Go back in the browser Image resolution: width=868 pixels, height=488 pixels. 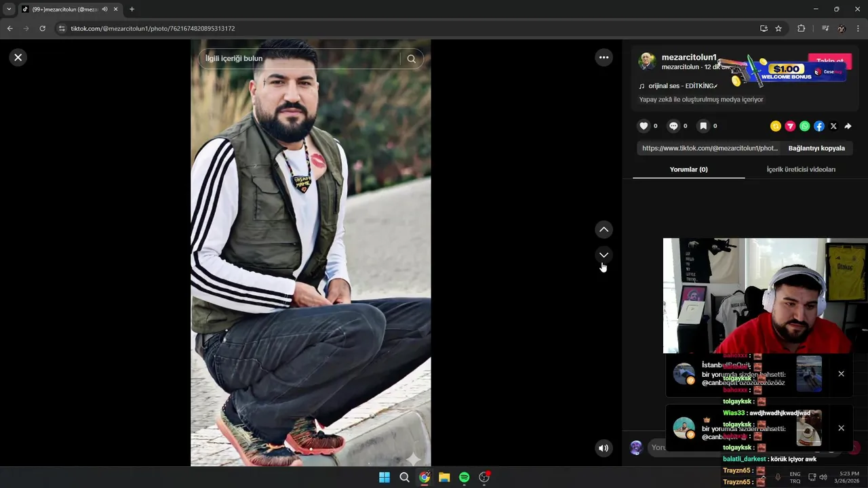click(x=9, y=28)
